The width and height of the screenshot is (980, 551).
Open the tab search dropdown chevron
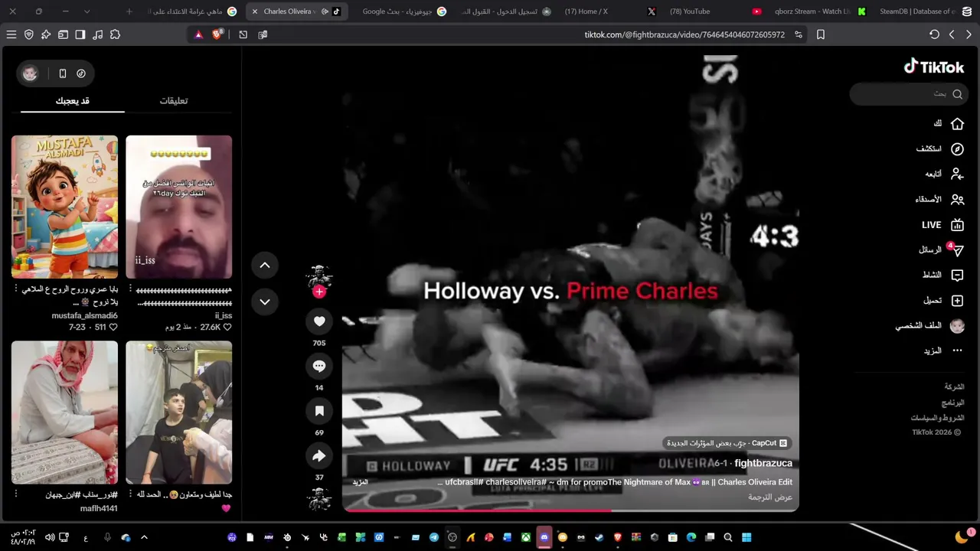87,11
